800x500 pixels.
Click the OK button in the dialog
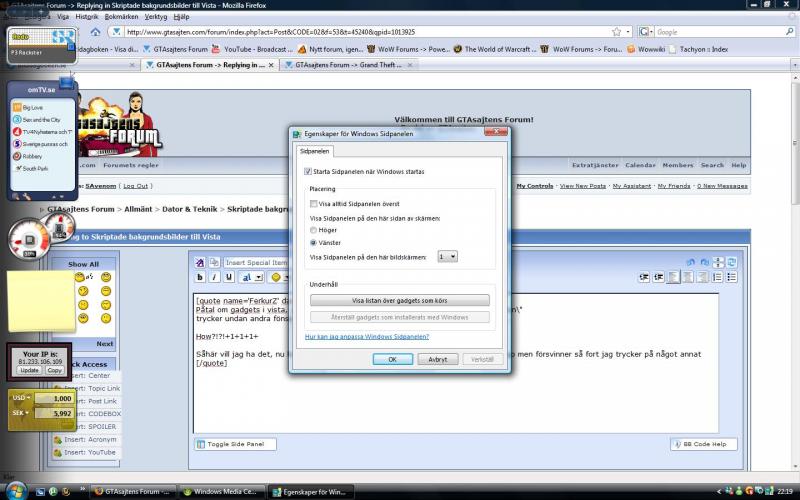click(x=393, y=359)
